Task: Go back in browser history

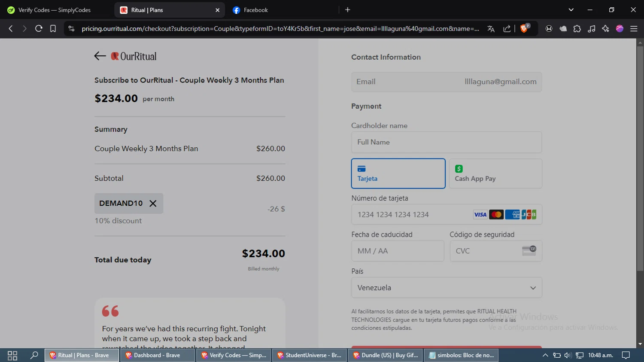Action: [11, 29]
